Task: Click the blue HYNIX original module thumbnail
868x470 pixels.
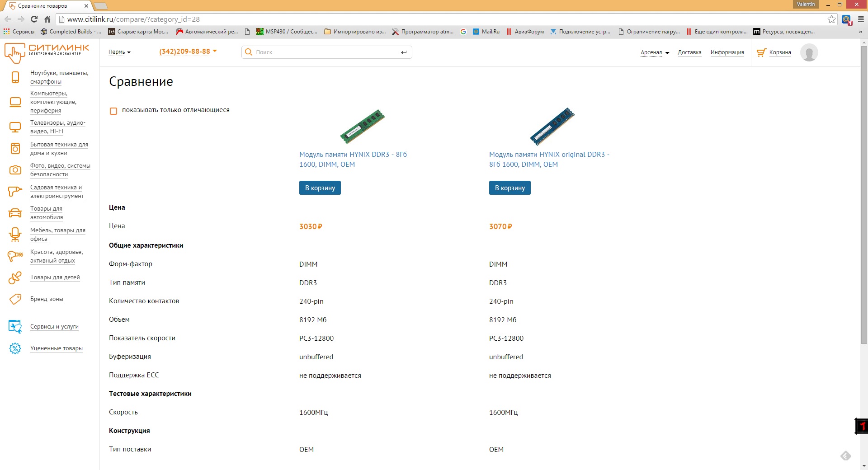Action: [x=552, y=126]
